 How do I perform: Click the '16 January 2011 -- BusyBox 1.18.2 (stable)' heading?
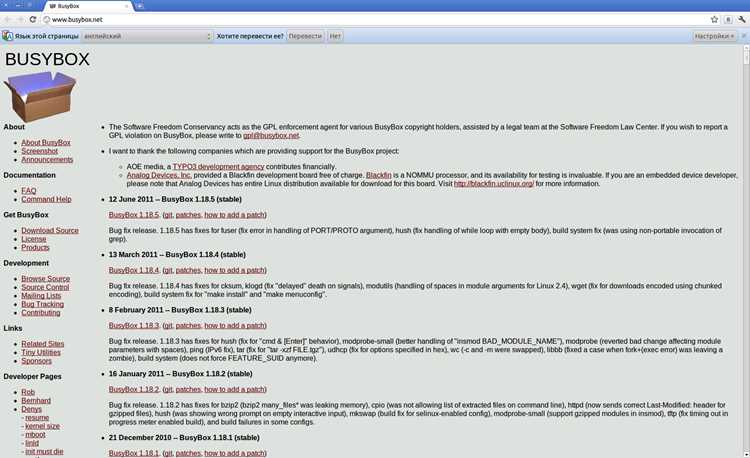180,374
